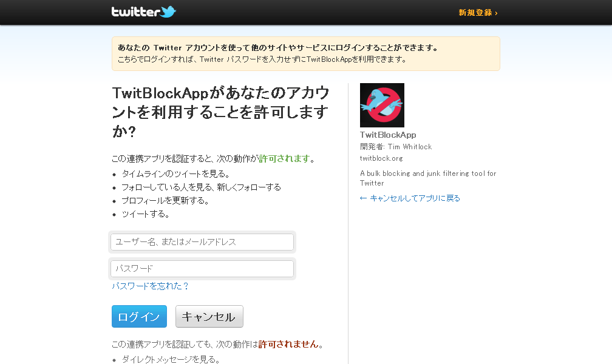Click the TwitBlockApp no-bird app icon
612x364 pixels.
tap(382, 105)
